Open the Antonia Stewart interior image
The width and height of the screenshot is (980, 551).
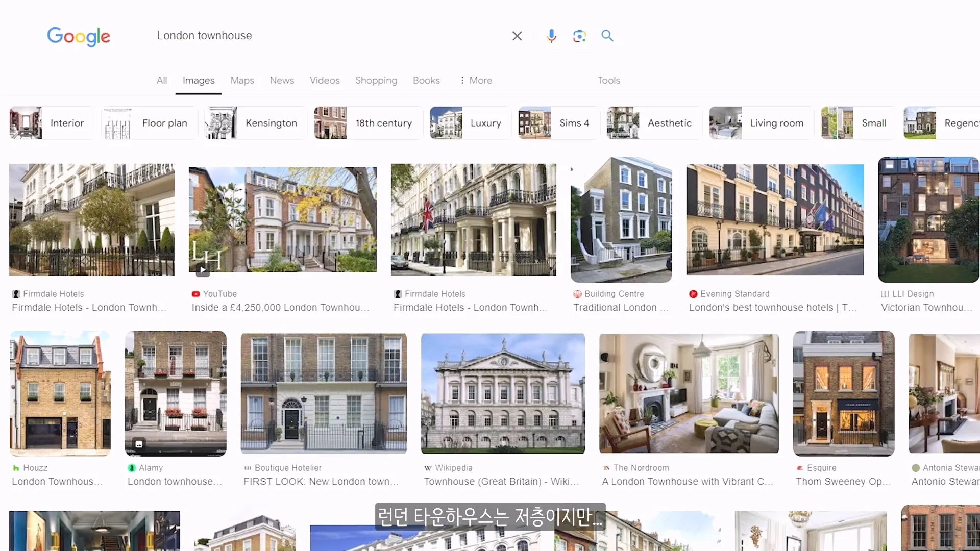(x=944, y=393)
